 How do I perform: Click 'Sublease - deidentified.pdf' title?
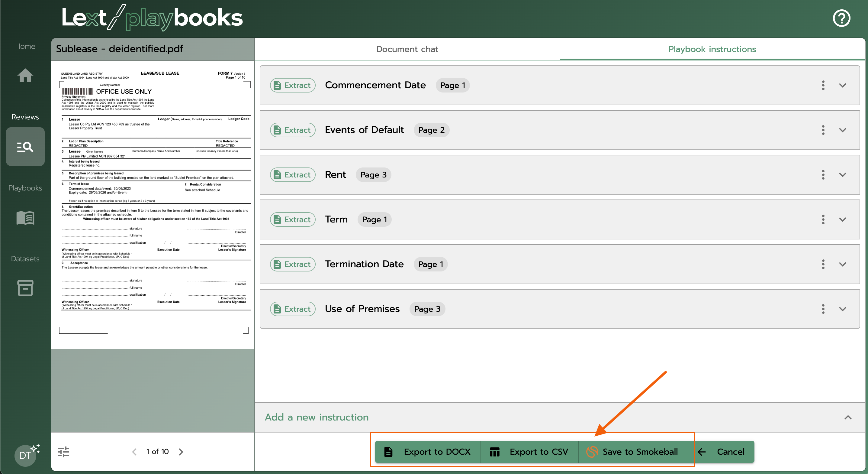120,49
